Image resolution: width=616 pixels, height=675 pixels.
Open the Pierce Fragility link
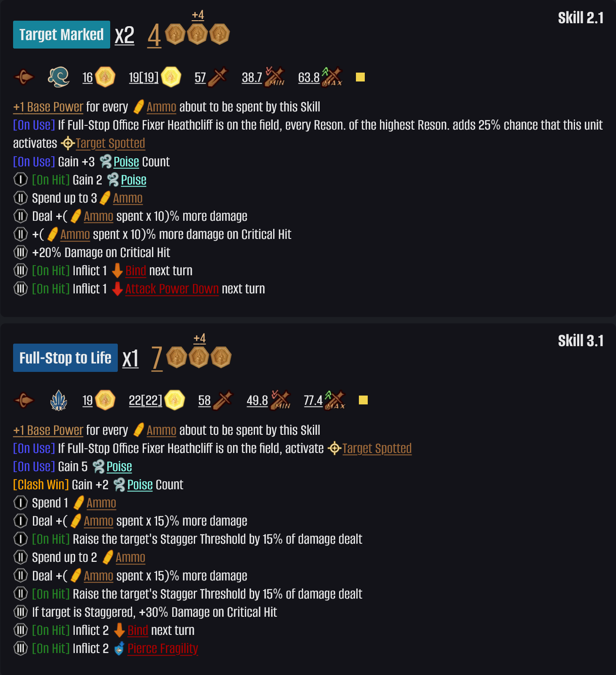click(x=163, y=648)
